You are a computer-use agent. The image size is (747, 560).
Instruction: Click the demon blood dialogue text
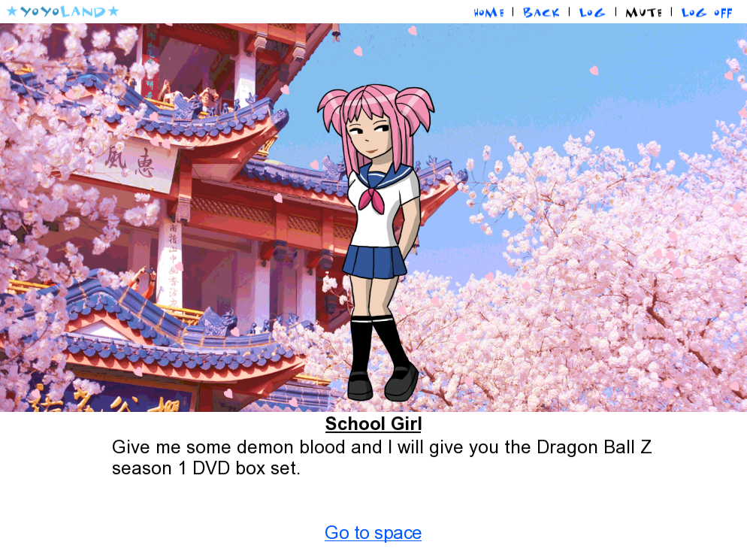[x=382, y=458]
